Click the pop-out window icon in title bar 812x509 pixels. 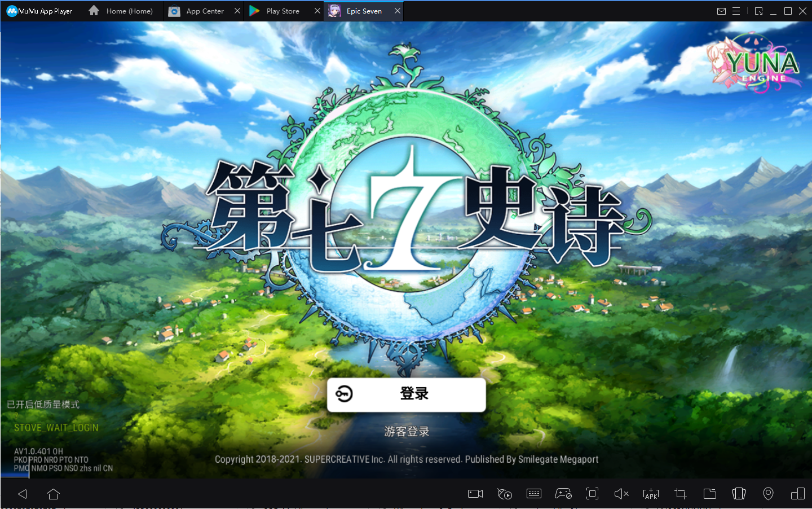(x=758, y=11)
